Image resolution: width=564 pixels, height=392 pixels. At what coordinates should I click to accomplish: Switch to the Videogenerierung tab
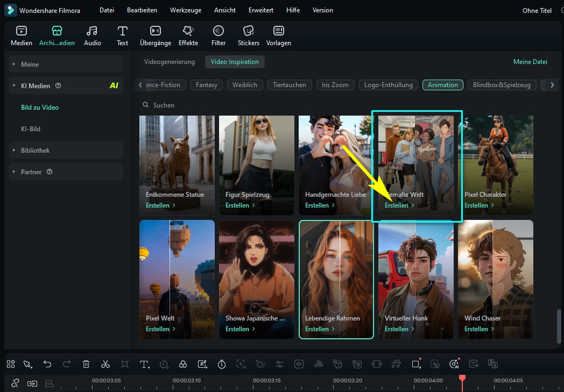coord(170,62)
